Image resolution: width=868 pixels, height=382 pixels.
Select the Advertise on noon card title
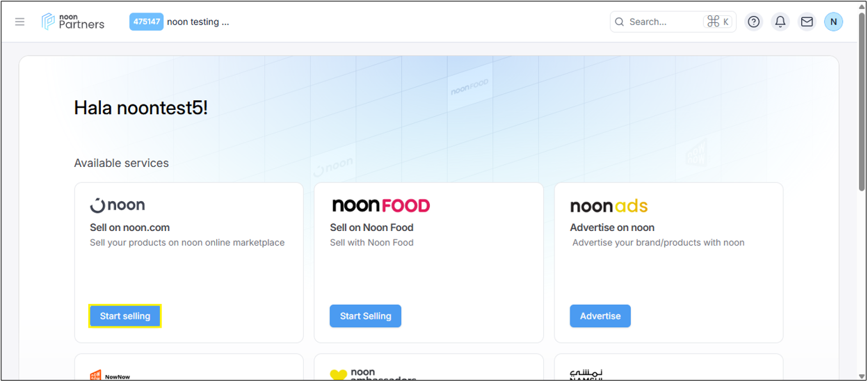(x=611, y=228)
